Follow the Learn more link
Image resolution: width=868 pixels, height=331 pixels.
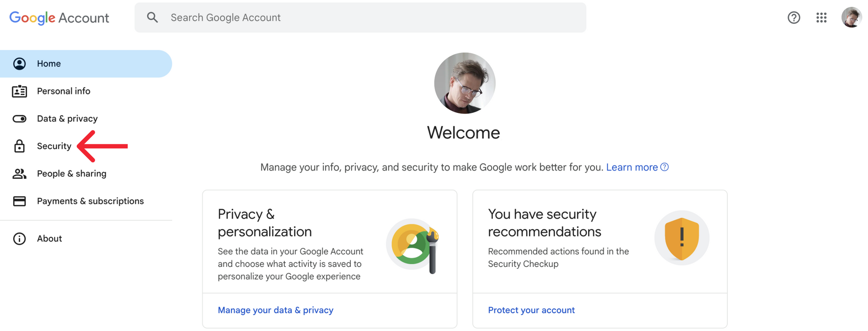[x=632, y=167]
